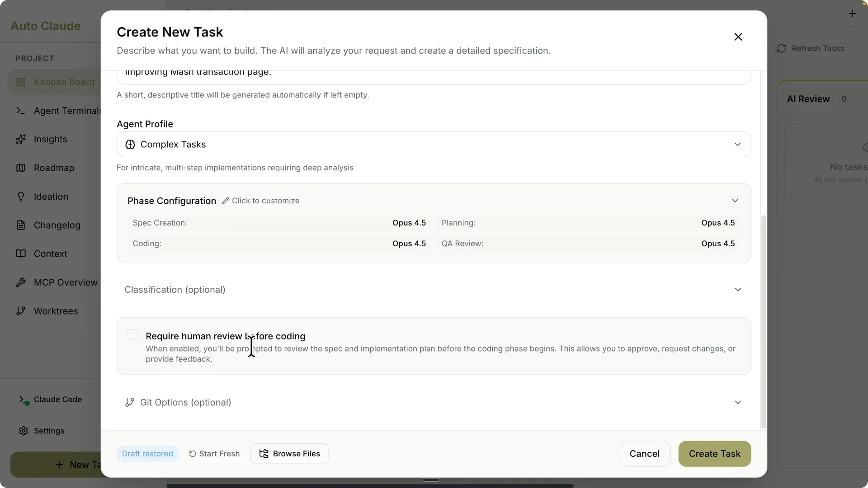Click the Planning Opus 4.5 value
This screenshot has height=488, width=868.
pos(718,223)
